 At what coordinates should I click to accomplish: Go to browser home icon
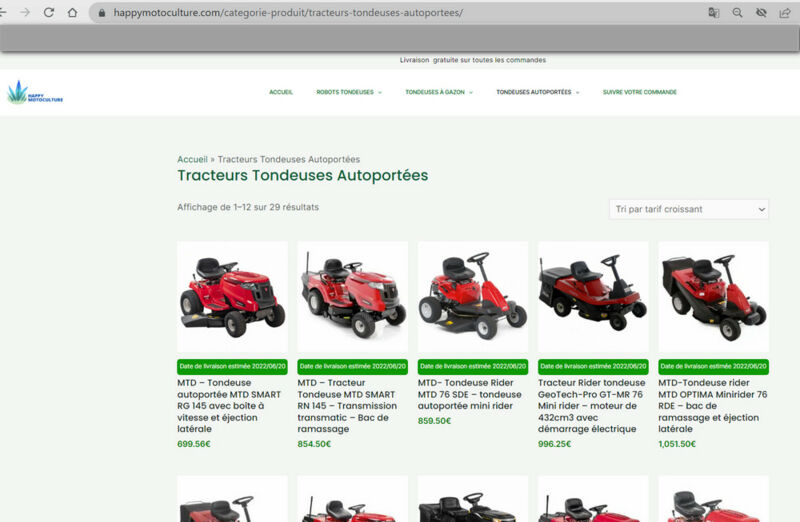click(x=72, y=12)
